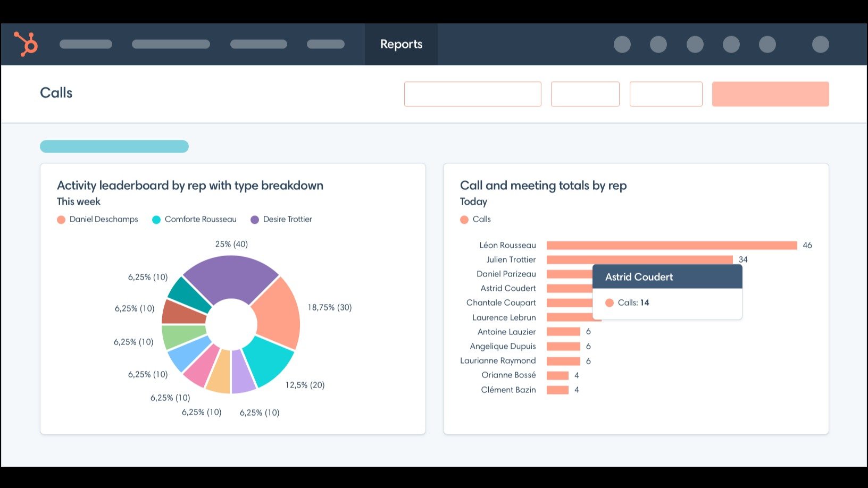This screenshot has width=868, height=488.
Task: Toggle Comforte Rousseau legend dot
Action: tap(156, 220)
